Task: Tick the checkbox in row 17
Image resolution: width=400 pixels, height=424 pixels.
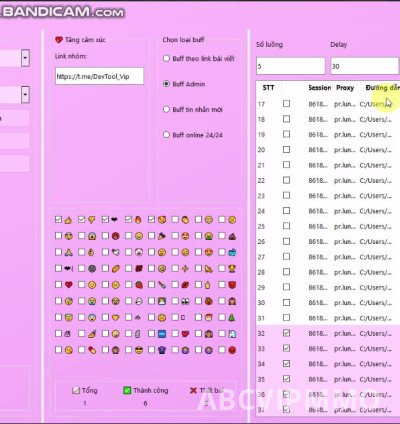Action: click(x=286, y=104)
